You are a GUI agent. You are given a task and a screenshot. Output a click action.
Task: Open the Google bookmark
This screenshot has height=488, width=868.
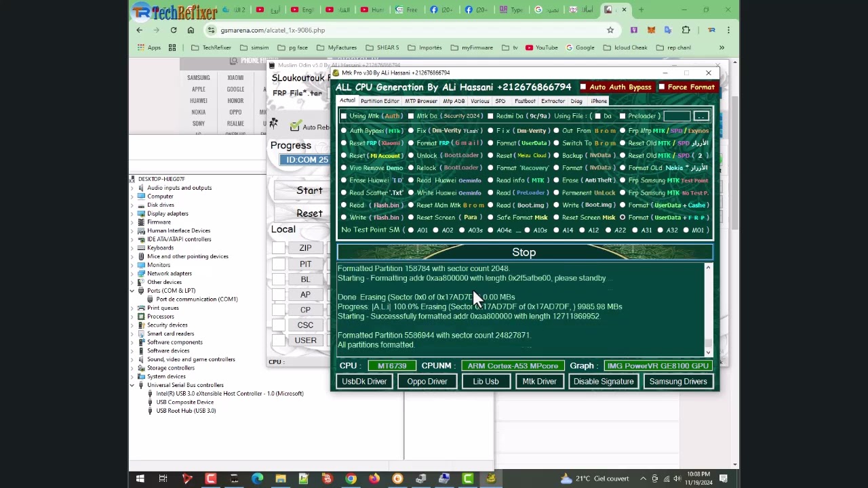(579, 47)
